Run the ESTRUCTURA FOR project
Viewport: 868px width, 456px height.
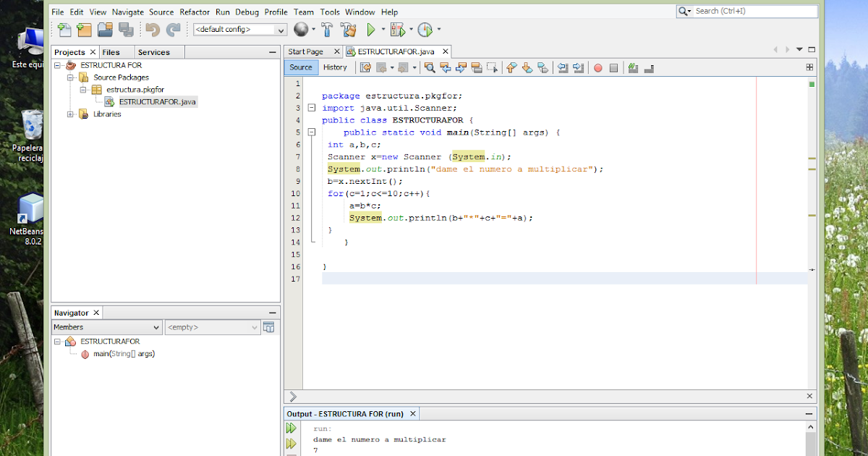tap(370, 29)
